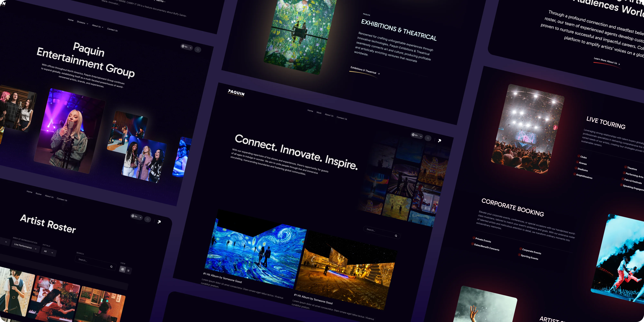Open Contact Us in Artist Roster page navigation

(62, 199)
